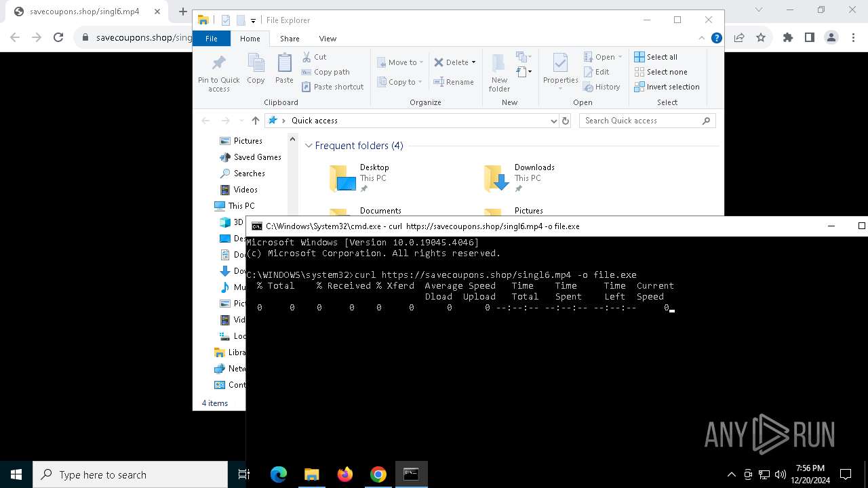
Task: Switch to the View ribbon tab
Action: pyautogui.click(x=328, y=39)
